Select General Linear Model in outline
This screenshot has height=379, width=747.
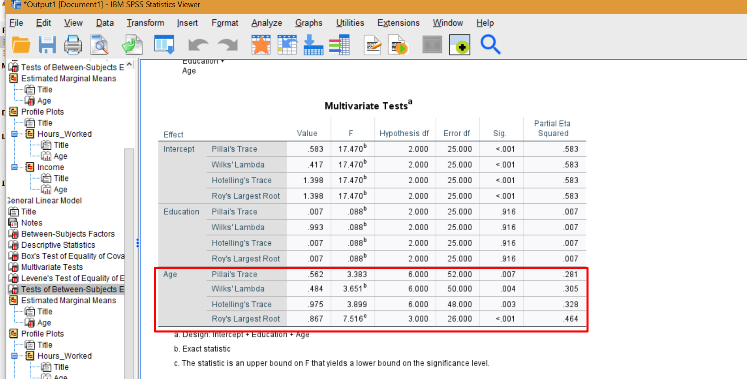(45, 200)
